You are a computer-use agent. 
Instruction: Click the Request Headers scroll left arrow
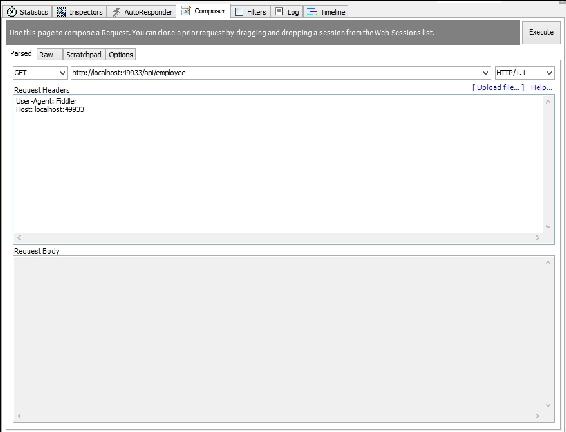tap(19, 237)
